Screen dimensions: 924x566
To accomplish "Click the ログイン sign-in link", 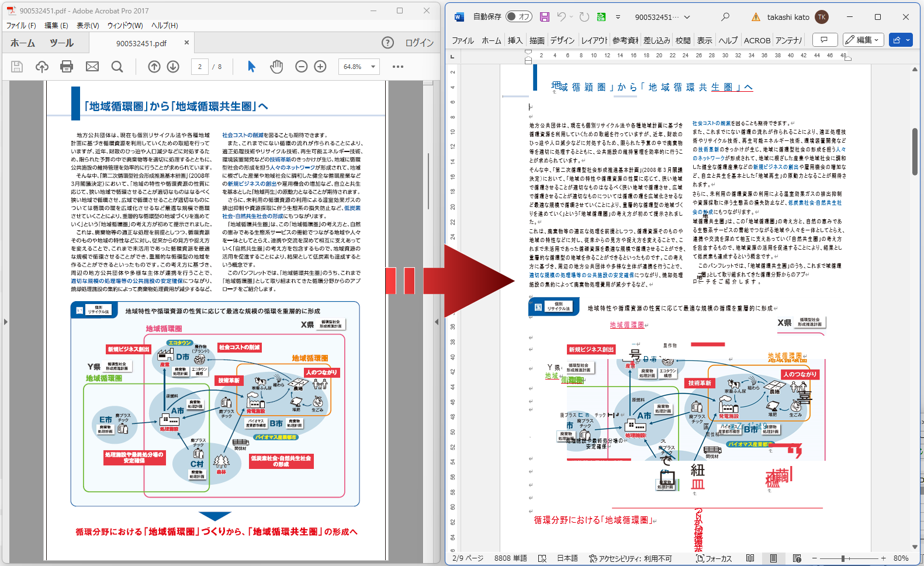I will 419,43.
